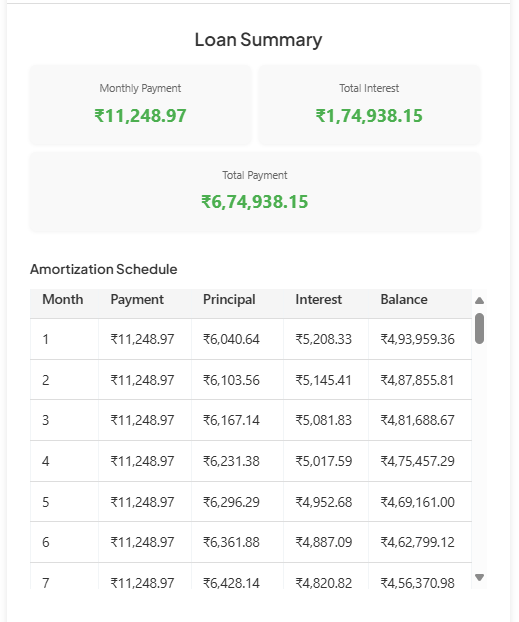The height and width of the screenshot is (622, 519).
Task: Click the Amortization Schedule heading
Action: tap(104, 269)
